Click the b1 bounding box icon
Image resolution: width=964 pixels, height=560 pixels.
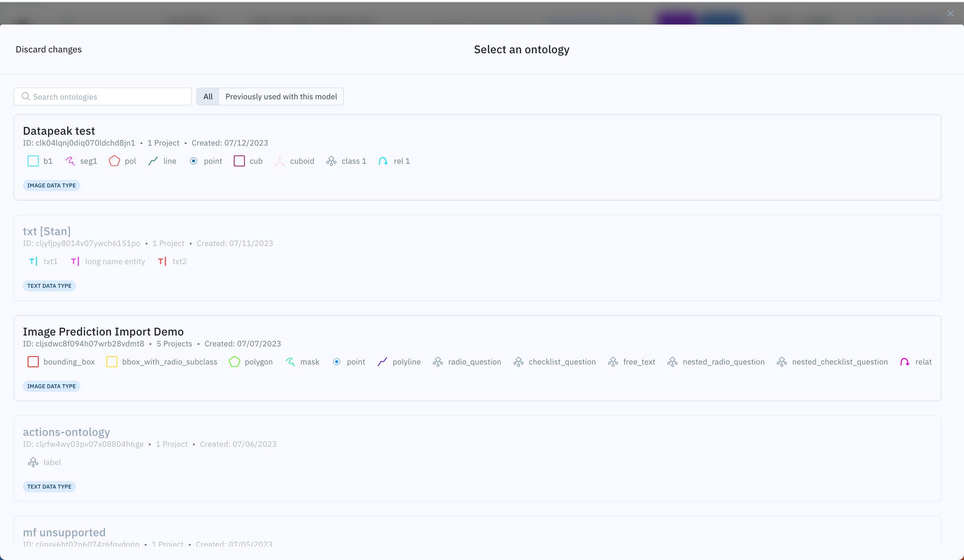tap(33, 161)
